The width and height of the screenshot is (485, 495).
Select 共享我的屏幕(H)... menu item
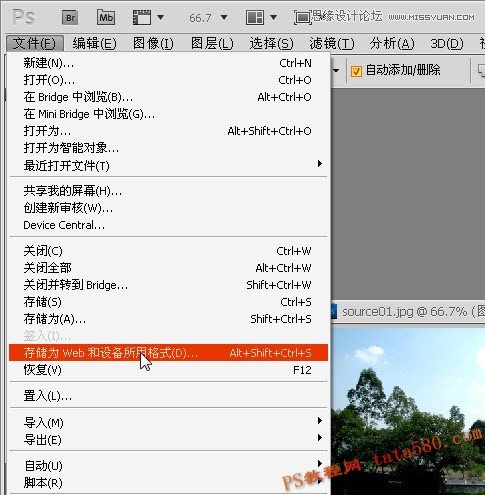pyautogui.click(x=168, y=191)
